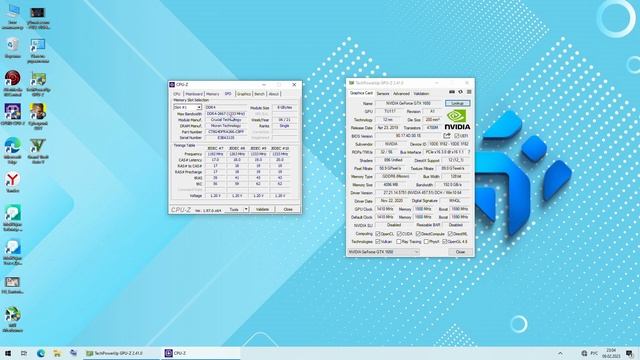
Task: Open File Explorer from the taskbar
Action: click(x=57, y=353)
